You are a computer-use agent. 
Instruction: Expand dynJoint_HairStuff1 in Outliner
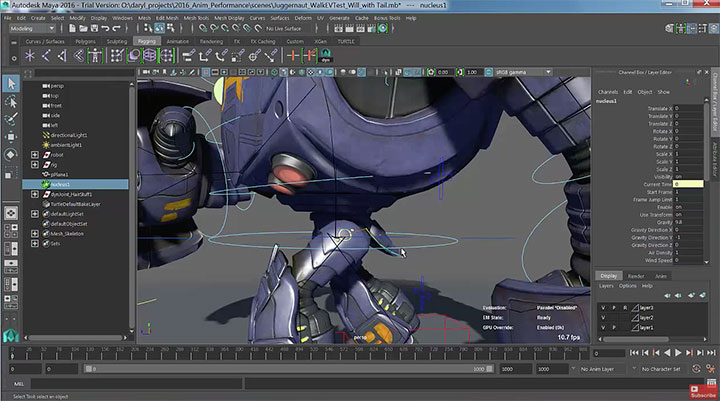pyautogui.click(x=35, y=194)
